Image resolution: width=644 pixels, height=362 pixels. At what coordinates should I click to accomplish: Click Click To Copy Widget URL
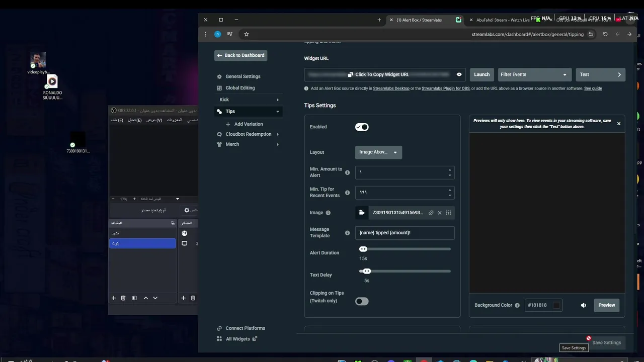(378, 74)
